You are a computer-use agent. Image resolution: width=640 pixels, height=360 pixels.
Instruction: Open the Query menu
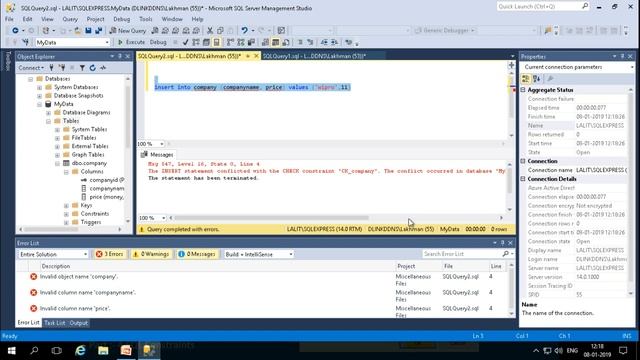tap(70, 19)
